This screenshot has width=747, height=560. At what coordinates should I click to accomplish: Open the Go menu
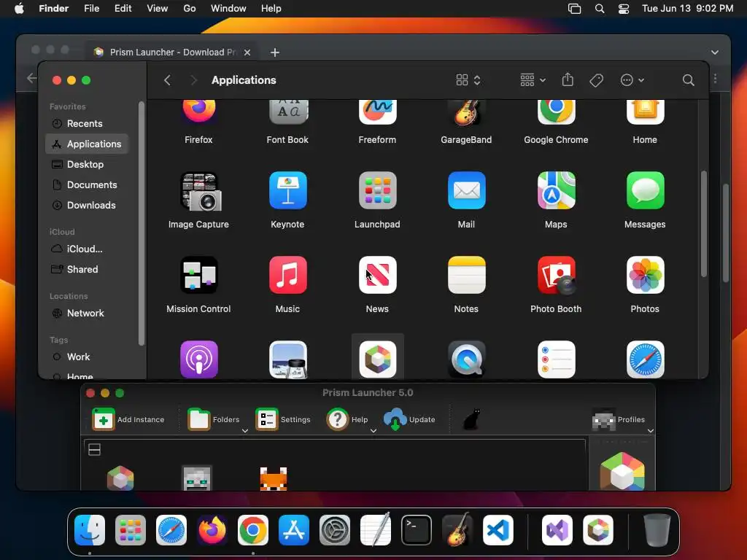coord(190,9)
